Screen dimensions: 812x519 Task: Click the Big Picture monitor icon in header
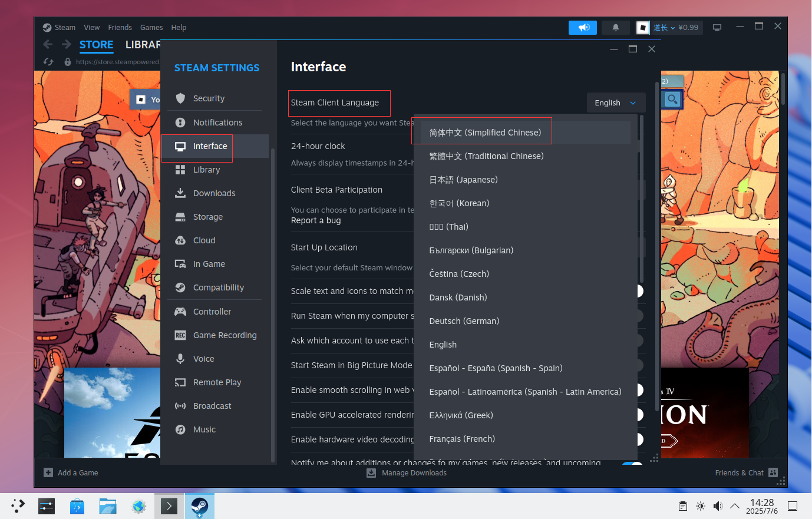click(x=717, y=28)
